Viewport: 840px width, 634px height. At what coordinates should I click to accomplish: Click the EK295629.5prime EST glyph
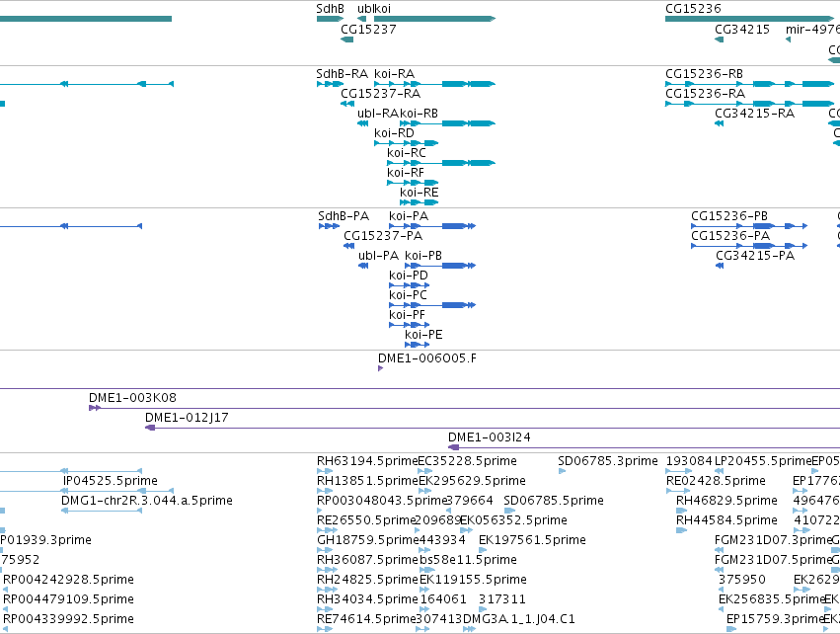coord(424,491)
